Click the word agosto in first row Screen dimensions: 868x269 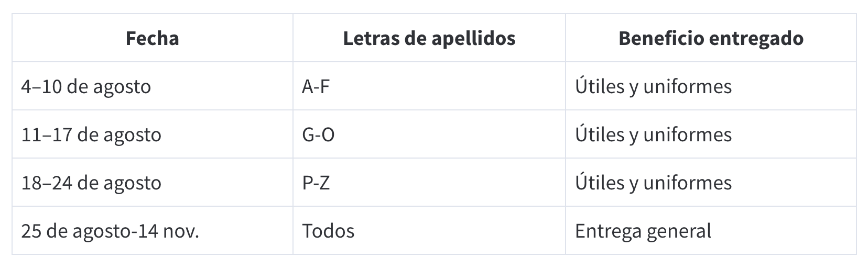122,87
